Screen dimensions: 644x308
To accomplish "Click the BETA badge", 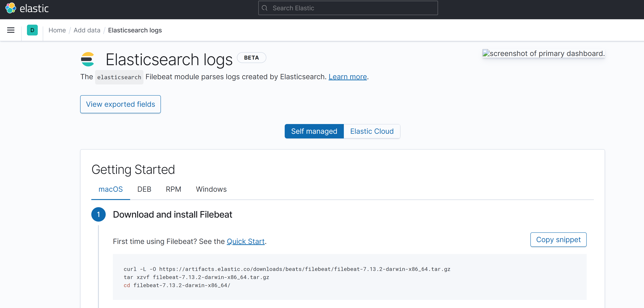I will [x=251, y=58].
